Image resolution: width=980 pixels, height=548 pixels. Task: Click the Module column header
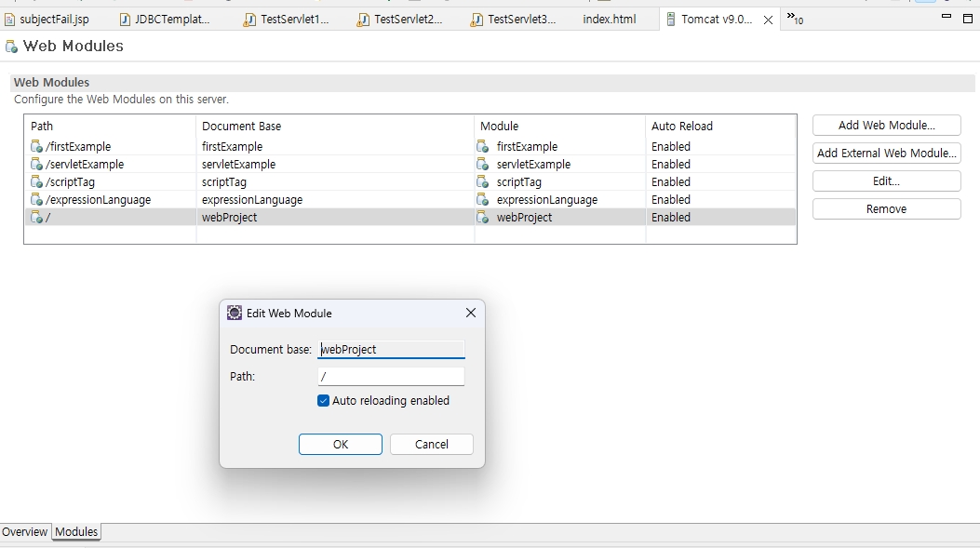[560, 127]
